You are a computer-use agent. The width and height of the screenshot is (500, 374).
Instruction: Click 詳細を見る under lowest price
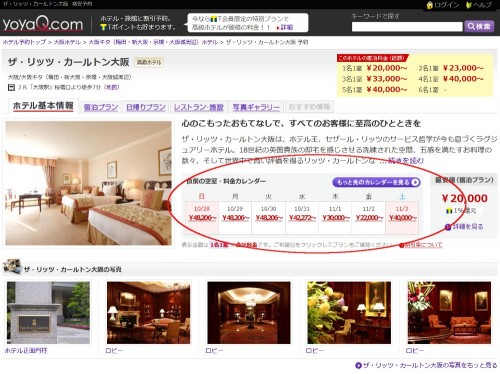point(464,227)
